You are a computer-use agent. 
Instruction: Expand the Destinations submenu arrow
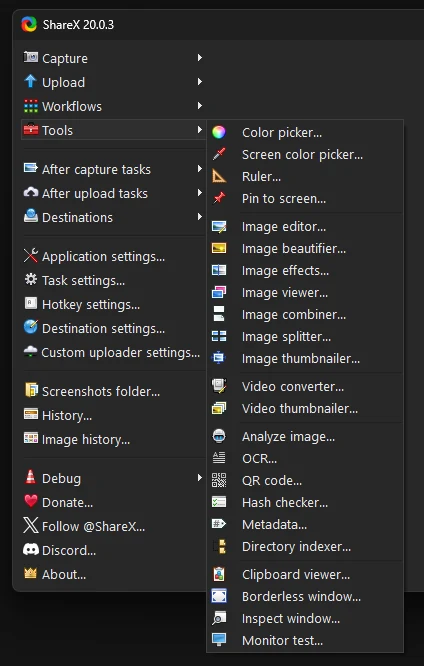(199, 217)
